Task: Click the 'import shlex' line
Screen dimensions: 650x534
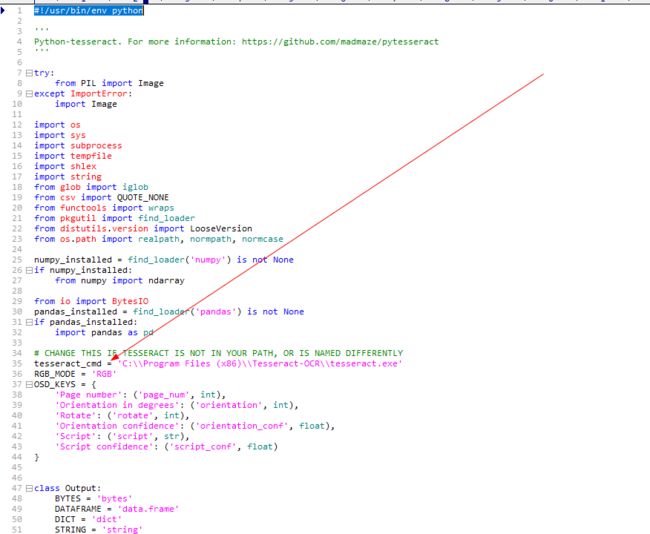Action: click(65, 166)
